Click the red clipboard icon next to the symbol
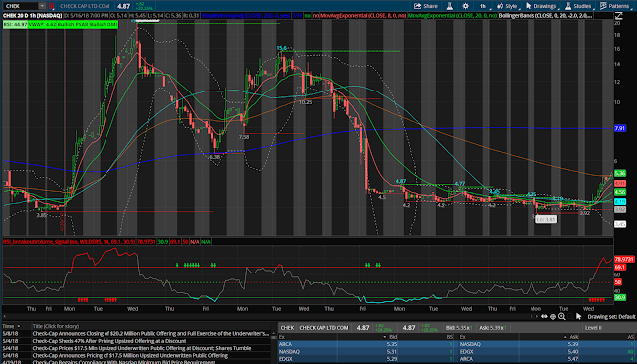The height and width of the screenshot is (364, 637). tap(51, 6)
